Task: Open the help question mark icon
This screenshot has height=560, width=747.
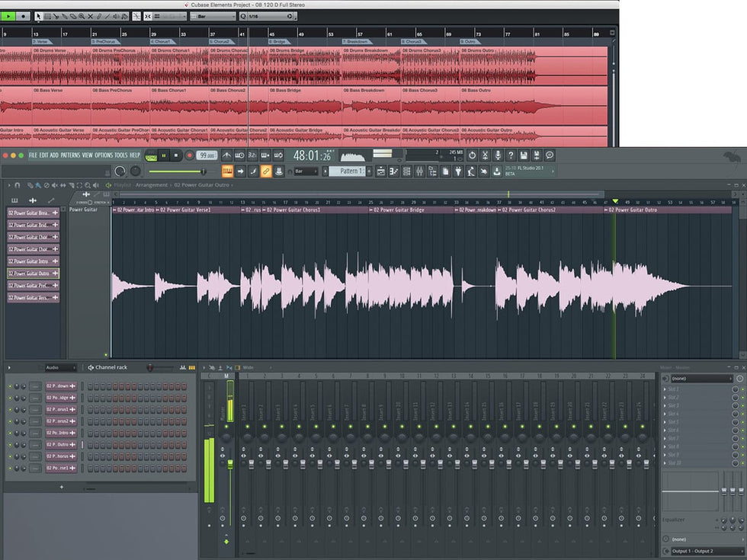Action: point(511,155)
